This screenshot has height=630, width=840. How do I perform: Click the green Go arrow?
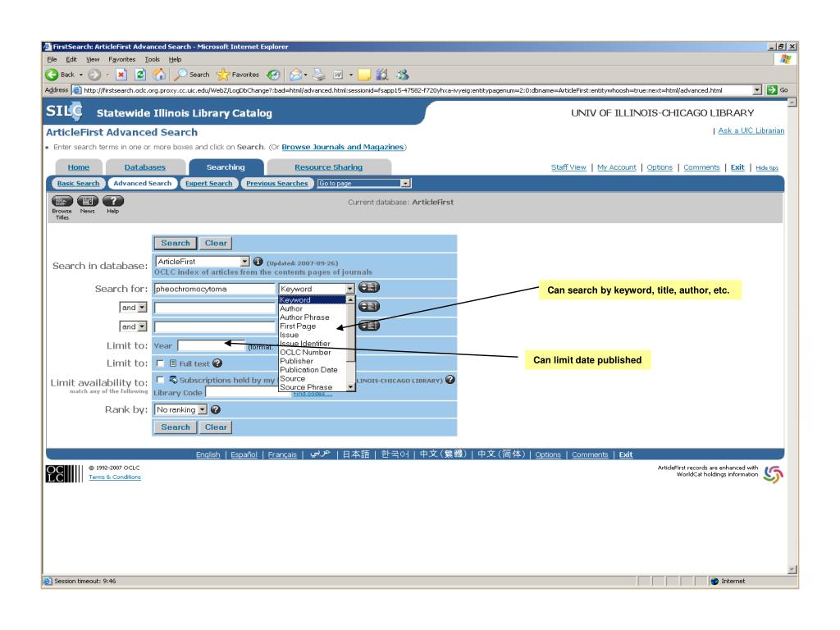(x=772, y=90)
